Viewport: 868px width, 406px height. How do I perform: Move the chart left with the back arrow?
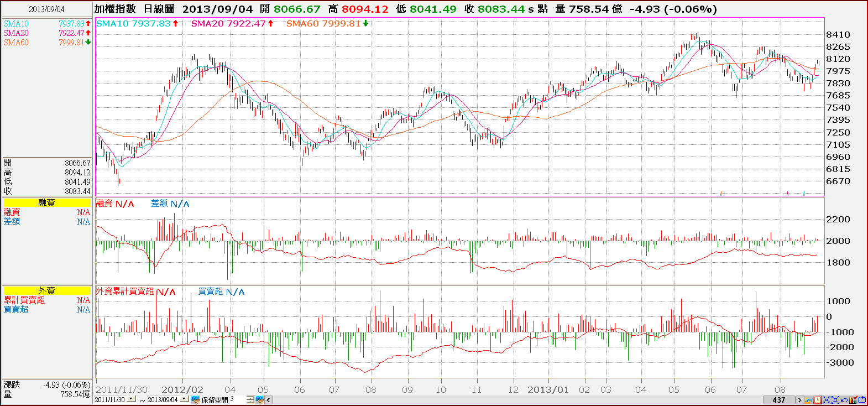269,399
